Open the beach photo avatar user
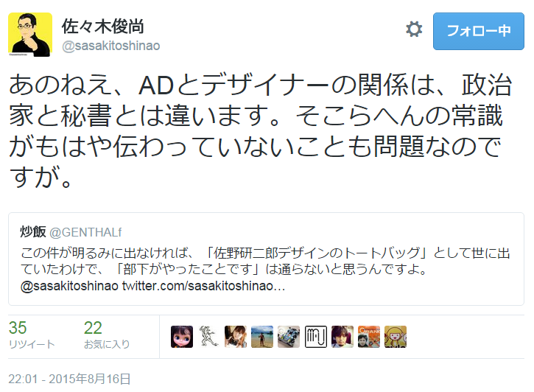The image size is (534, 392). click(262, 337)
